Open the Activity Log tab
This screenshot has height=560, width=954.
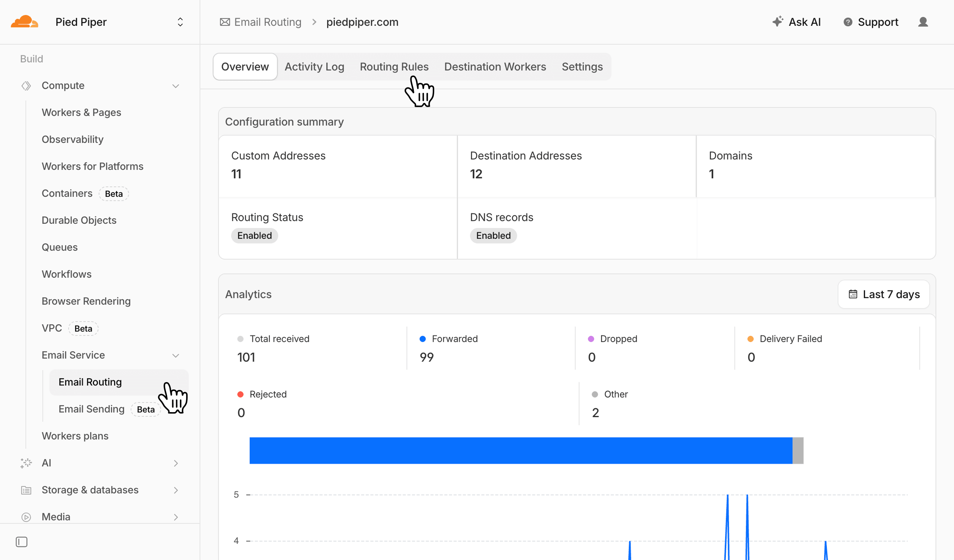pyautogui.click(x=314, y=66)
